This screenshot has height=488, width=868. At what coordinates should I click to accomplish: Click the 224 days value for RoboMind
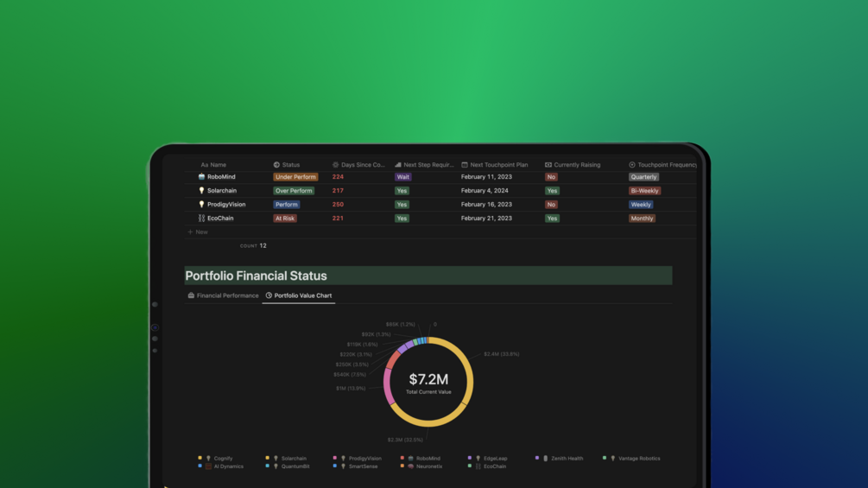[x=338, y=176]
